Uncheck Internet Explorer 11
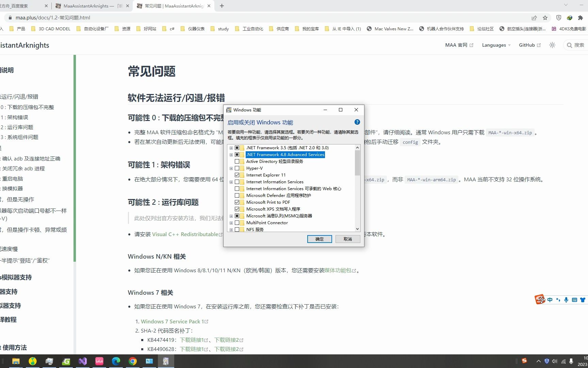588x368 pixels. tap(237, 175)
